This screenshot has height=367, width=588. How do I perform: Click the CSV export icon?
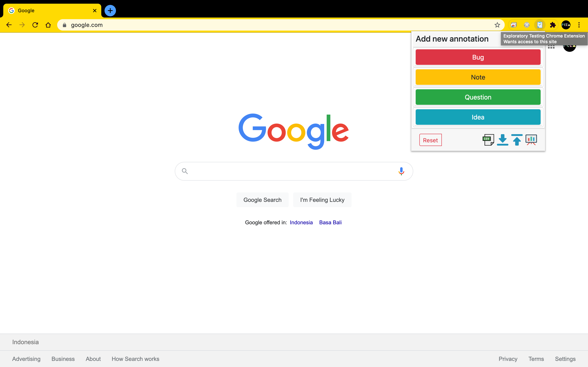coord(488,140)
